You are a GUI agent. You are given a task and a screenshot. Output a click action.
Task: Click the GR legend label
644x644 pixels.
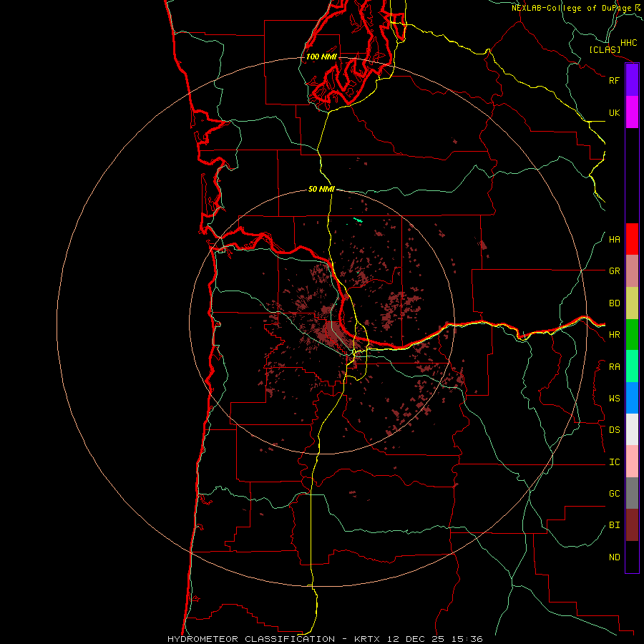614,271
